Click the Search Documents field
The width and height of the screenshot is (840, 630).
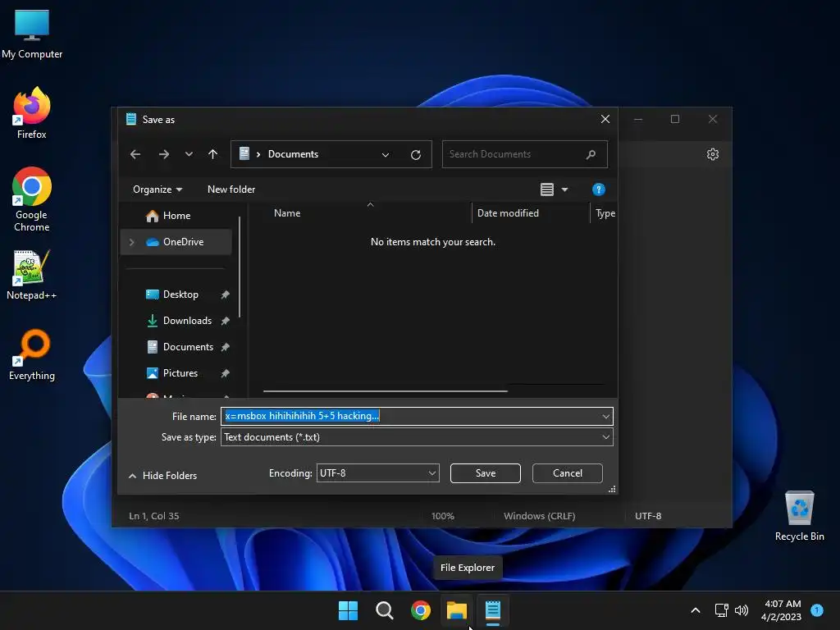524,154
